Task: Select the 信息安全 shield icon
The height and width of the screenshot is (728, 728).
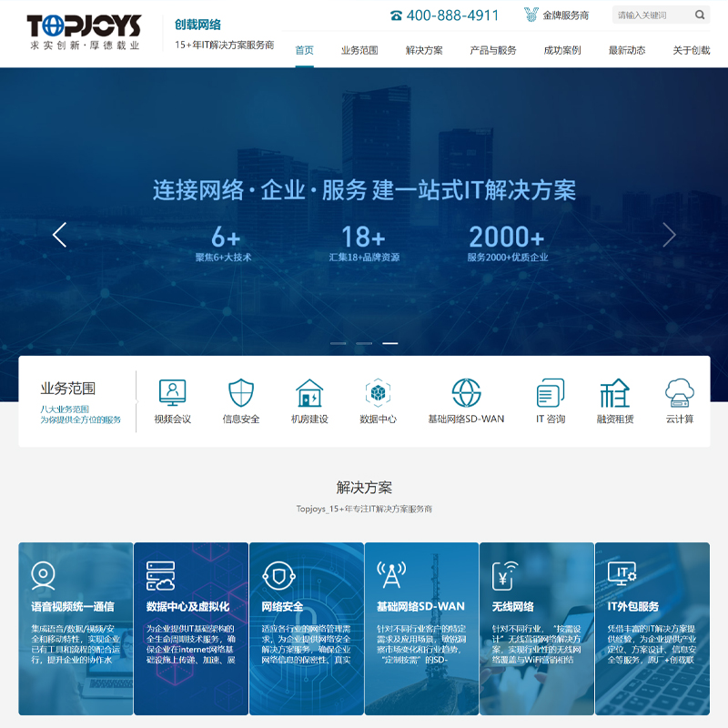Action: point(241,392)
